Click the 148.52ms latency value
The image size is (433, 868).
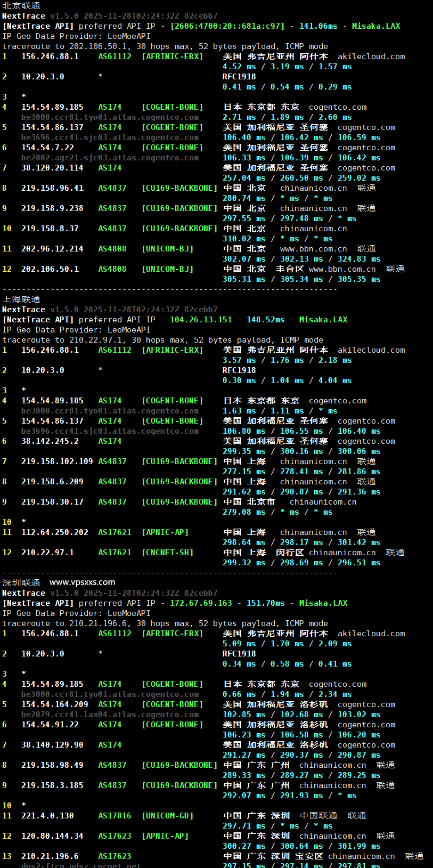pyautogui.click(x=266, y=320)
